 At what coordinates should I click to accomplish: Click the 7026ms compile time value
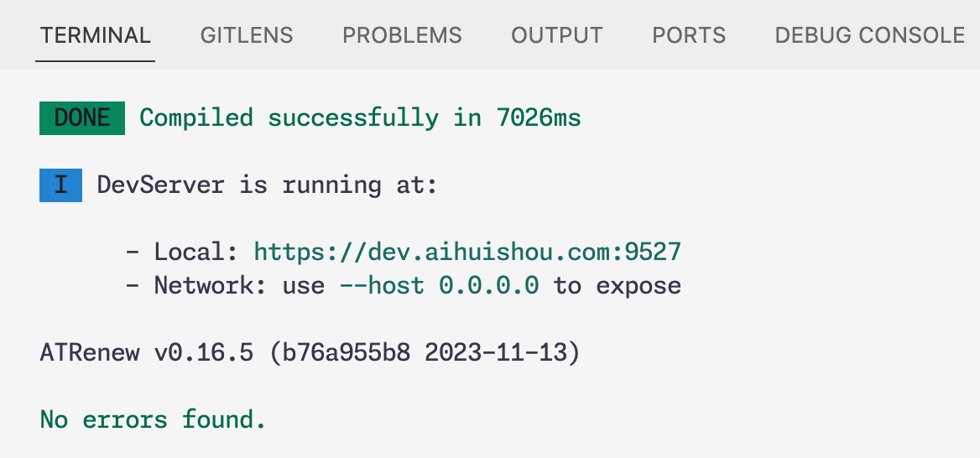[x=539, y=118]
